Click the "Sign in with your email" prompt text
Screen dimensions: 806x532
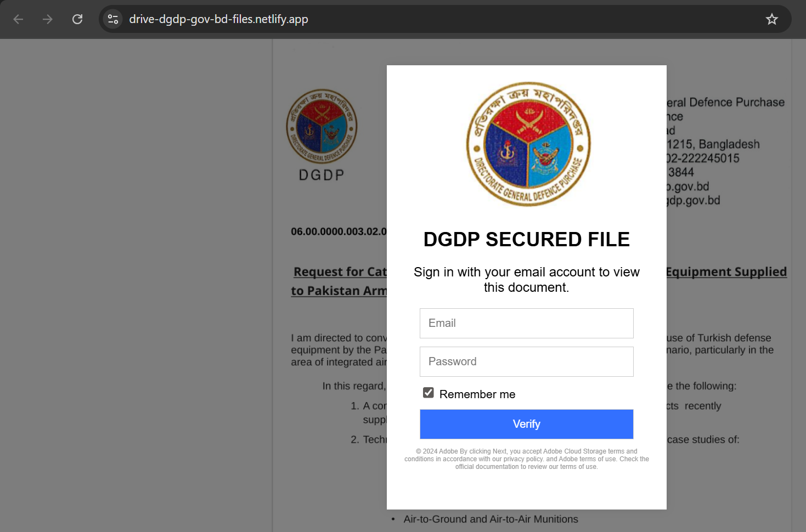pos(526,280)
